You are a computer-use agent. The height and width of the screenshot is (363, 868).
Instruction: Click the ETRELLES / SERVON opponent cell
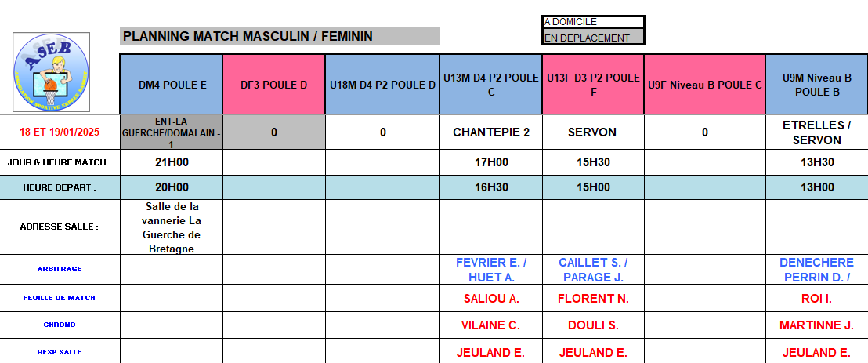(816, 132)
